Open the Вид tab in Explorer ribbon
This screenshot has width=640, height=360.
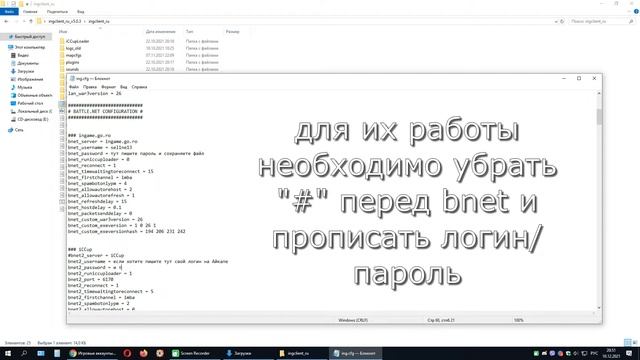81,12
